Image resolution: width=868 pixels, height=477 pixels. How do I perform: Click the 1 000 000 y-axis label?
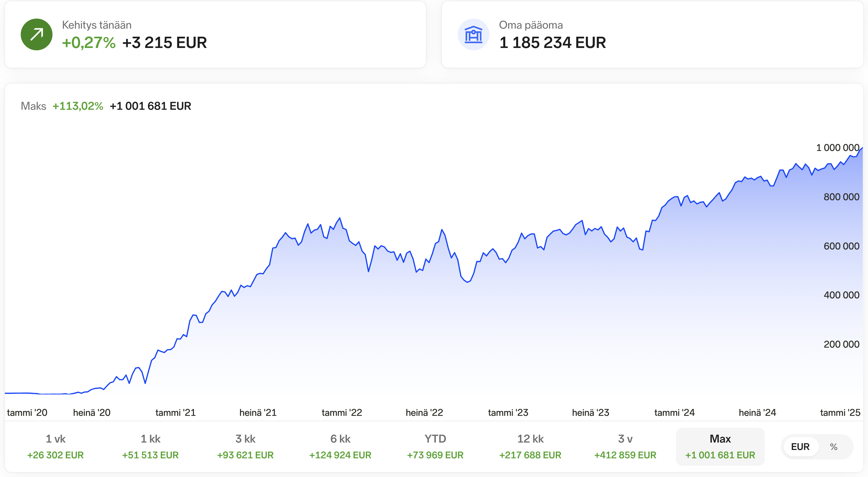point(837,147)
